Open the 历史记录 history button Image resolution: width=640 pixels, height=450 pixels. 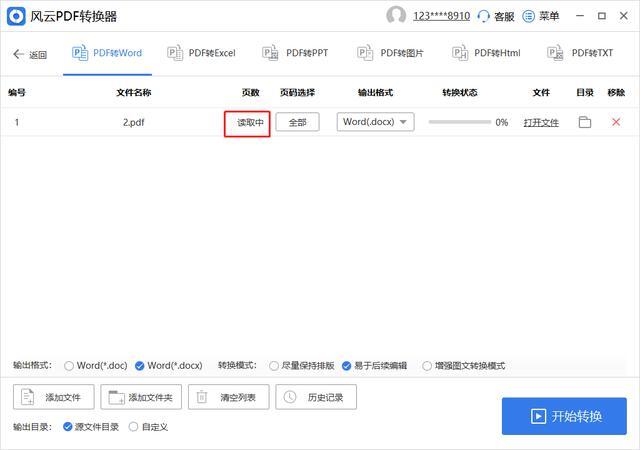tap(316, 397)
